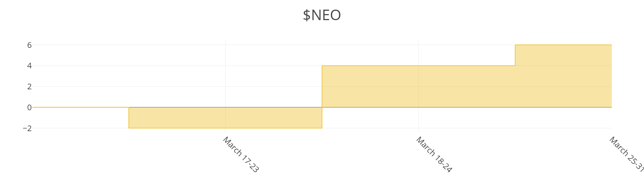The width and height of the screenshot is (644, 181).
Task: Select the y-axis tick label −2
Action: pos(27,128)
